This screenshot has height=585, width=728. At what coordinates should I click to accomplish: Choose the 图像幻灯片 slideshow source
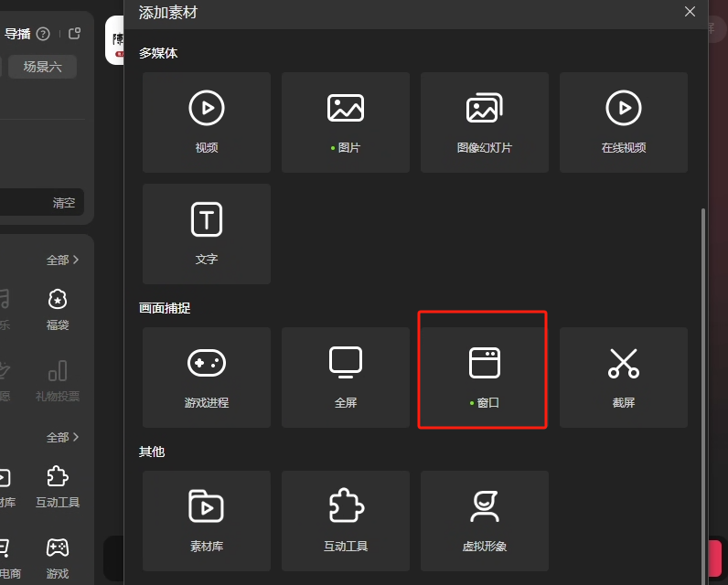485,122
